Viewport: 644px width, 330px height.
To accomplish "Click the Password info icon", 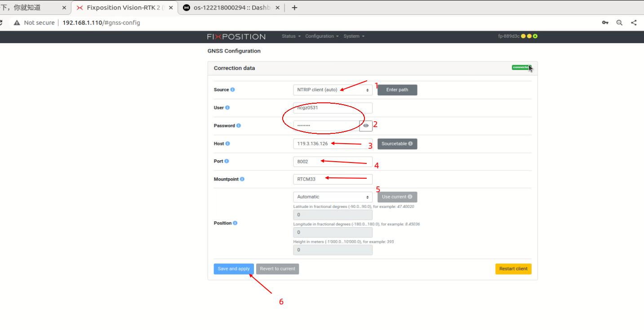I will click(239, 125).
